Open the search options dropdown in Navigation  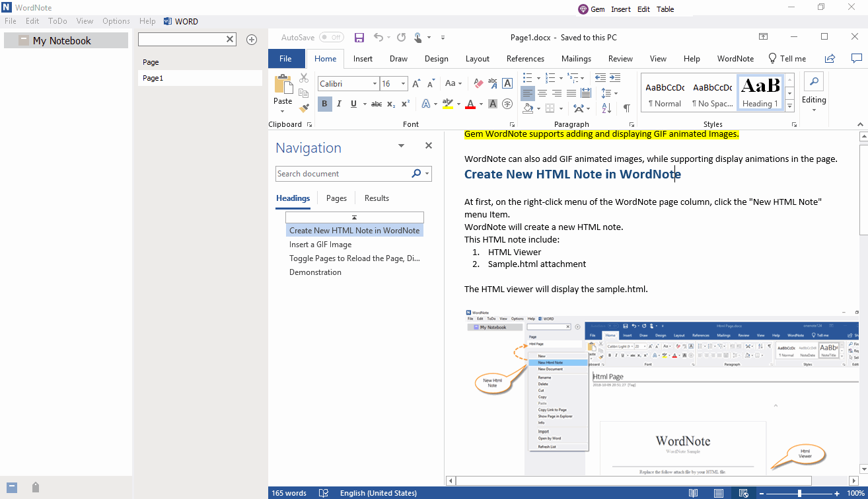pos(428,174)
